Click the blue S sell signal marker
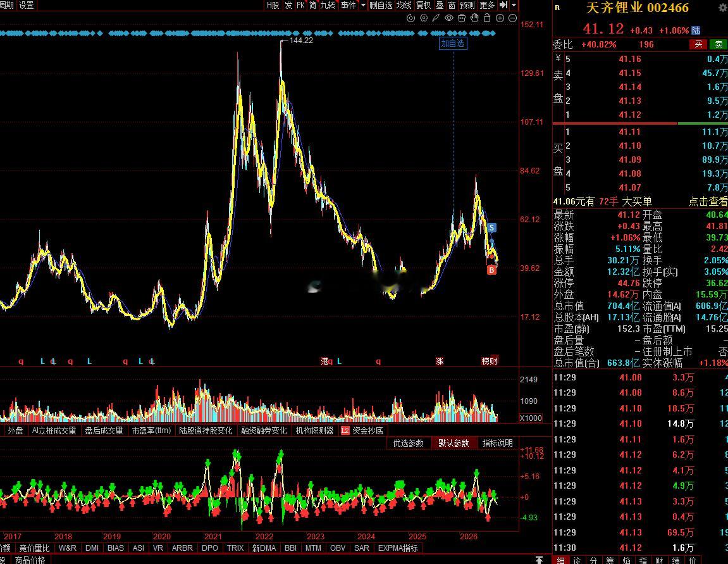 [x=491, y=228]
